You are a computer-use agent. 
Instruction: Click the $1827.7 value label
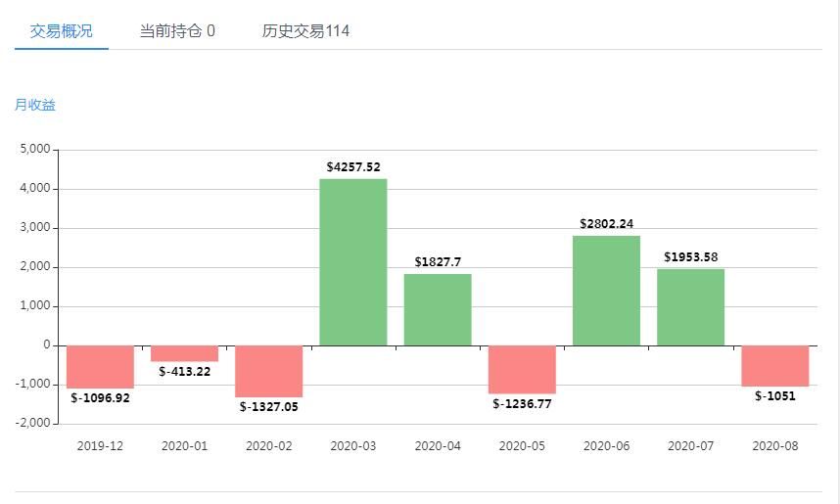point(438,262)
